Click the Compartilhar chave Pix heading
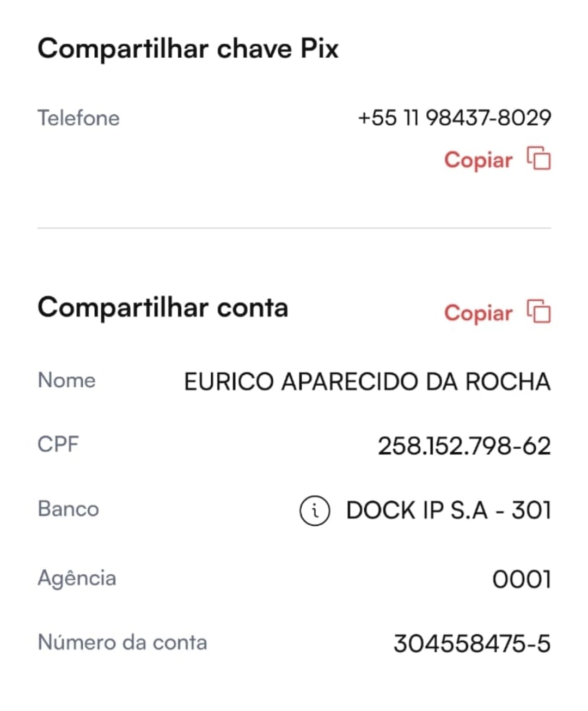588x711 pixels. [x=188, y=49]
